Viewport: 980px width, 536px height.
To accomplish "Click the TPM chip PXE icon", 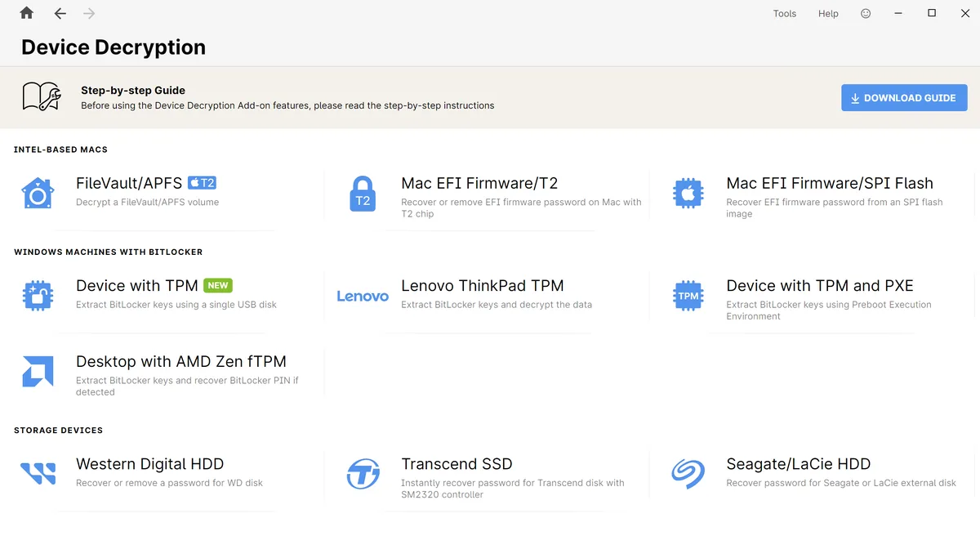I will (688, 296).
